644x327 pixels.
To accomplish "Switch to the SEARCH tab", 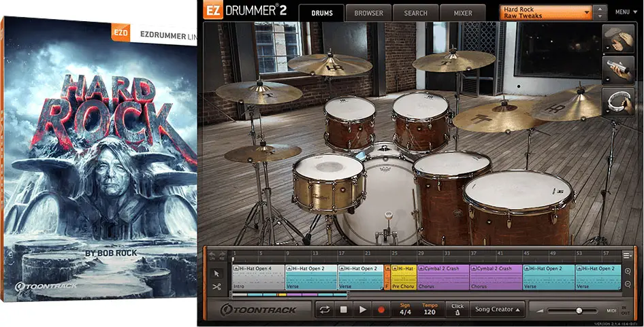I will (415, 13).
